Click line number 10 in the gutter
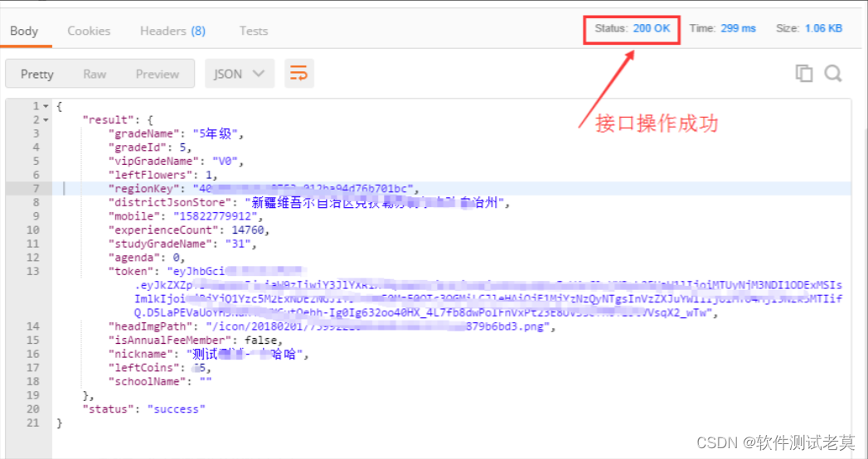The height and width of the screenshot is (459, 868). tap(33, 230)
